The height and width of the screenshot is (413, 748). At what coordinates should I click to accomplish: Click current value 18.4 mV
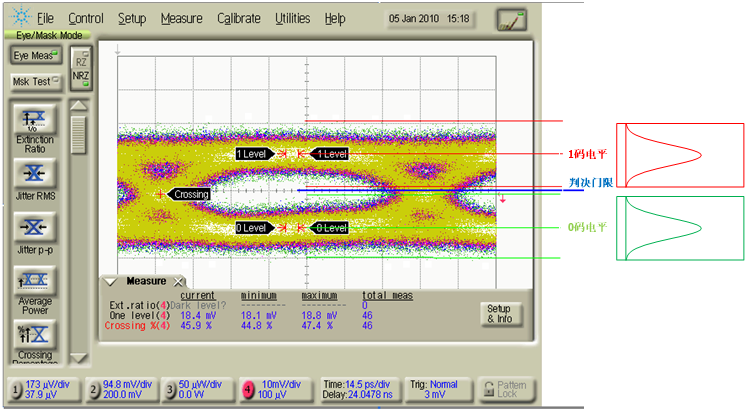(198, 316)
